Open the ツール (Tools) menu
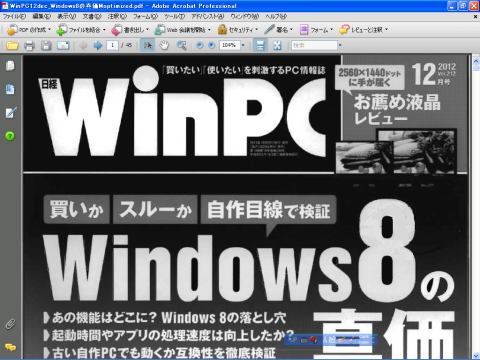The image size is (480, 360). pos(174,16)
